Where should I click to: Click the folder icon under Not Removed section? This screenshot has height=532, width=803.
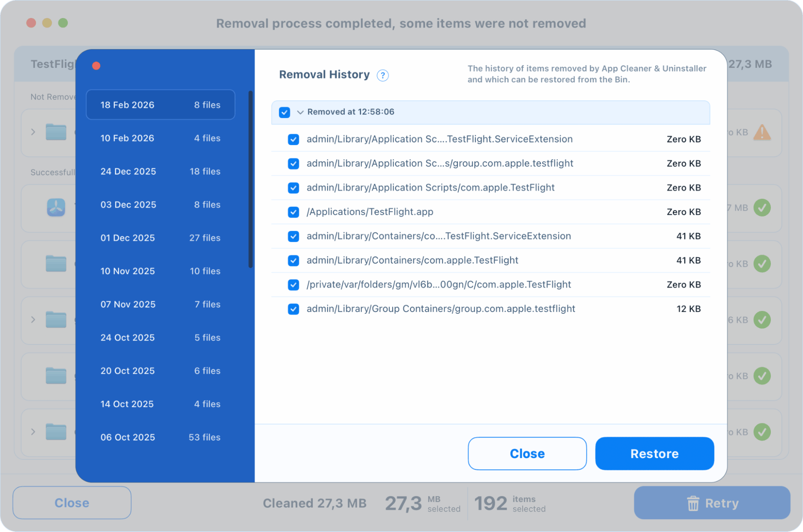pyautogui.click(x=56, y=132)
